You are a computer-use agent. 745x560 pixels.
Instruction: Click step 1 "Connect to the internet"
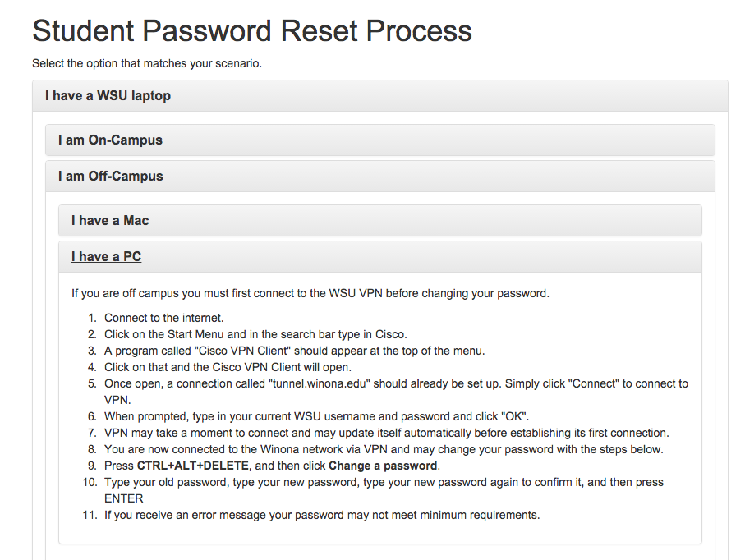click(x=163, y=318)
